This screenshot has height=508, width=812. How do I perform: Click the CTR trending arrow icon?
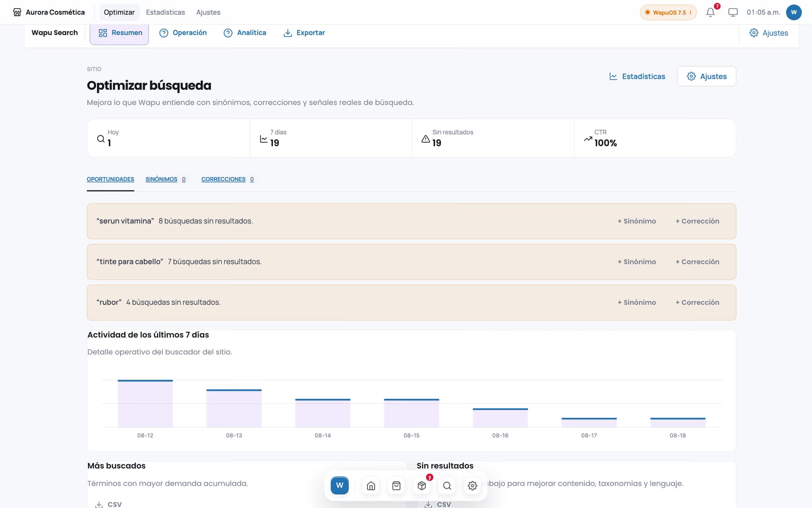point(588,139)
